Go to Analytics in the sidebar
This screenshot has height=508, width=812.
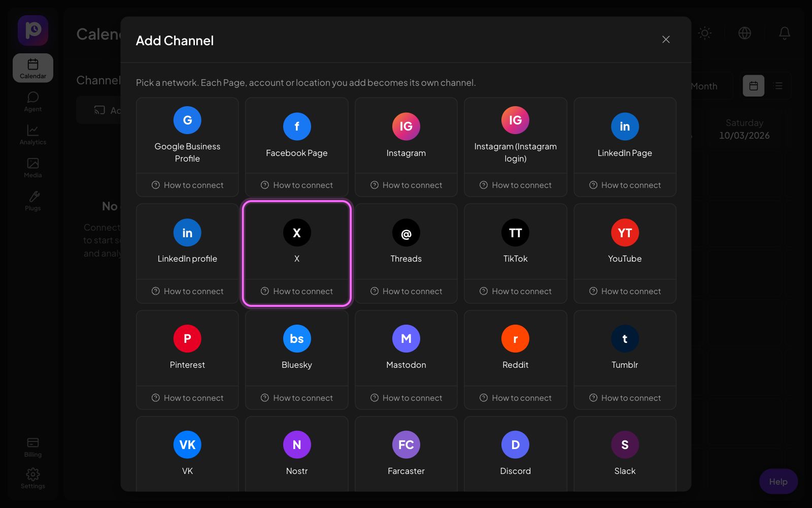(x=33, y=135)
